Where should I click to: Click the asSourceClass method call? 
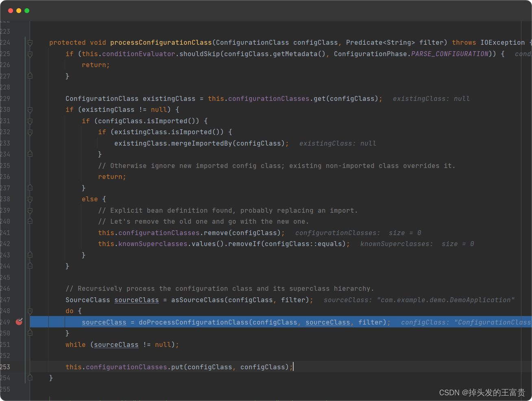coord(198,300)
